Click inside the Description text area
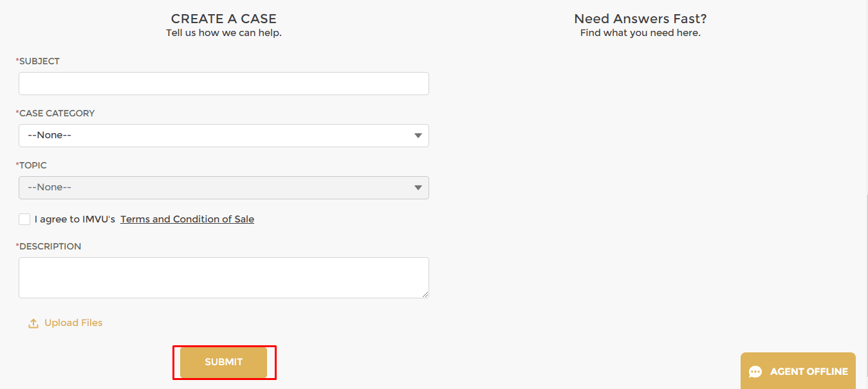The image size is (868, 389). tap(223, 277)
